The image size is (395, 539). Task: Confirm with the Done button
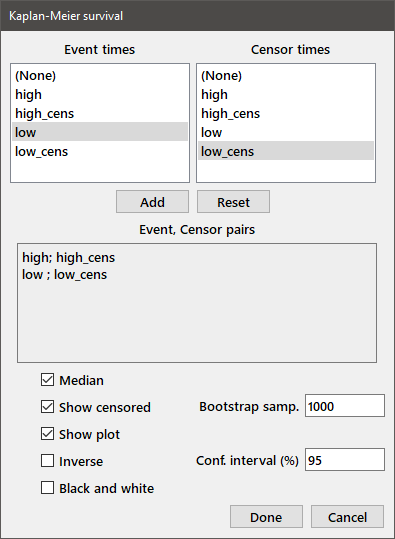[x=266, y=517]
